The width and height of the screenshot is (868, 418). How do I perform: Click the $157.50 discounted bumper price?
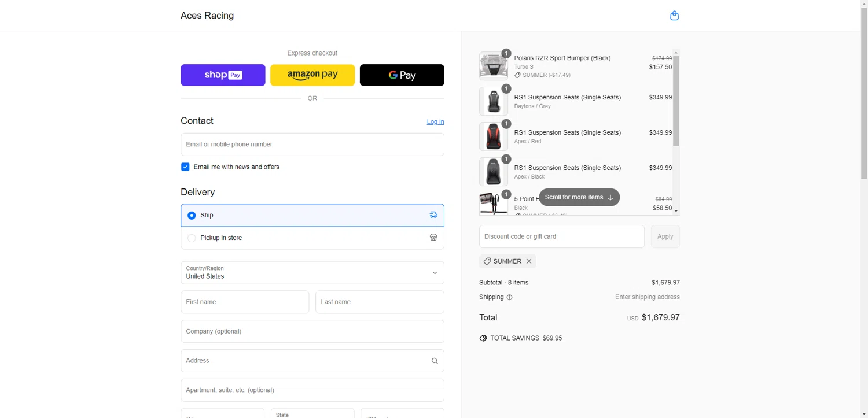pyautogui.click(x=660, y=67)
